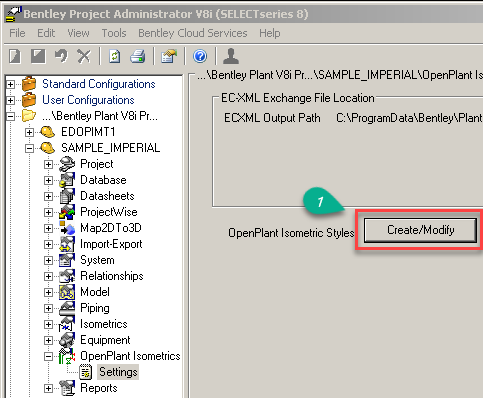Select the SAMPLE_IMPERIAL tree label
The image size is (483, 398).
[x=111, y=148]
